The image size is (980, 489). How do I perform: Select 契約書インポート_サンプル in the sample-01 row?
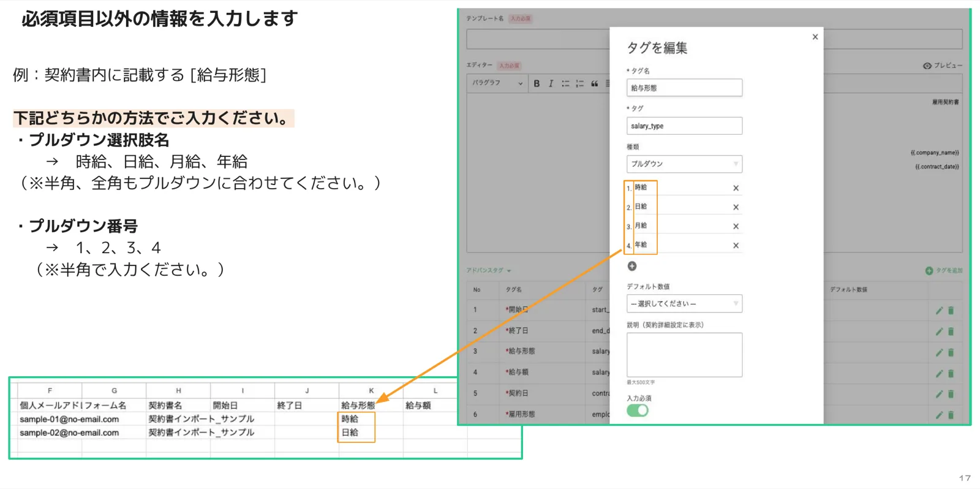click(202, 419)
